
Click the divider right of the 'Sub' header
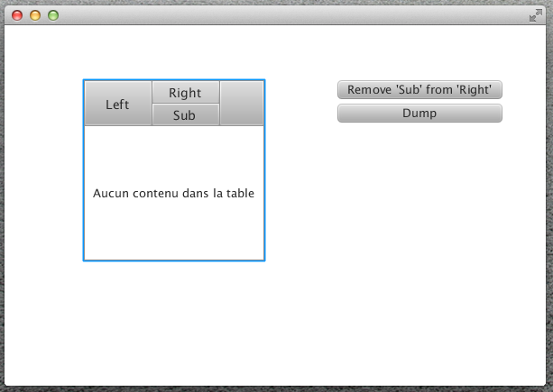220,115
